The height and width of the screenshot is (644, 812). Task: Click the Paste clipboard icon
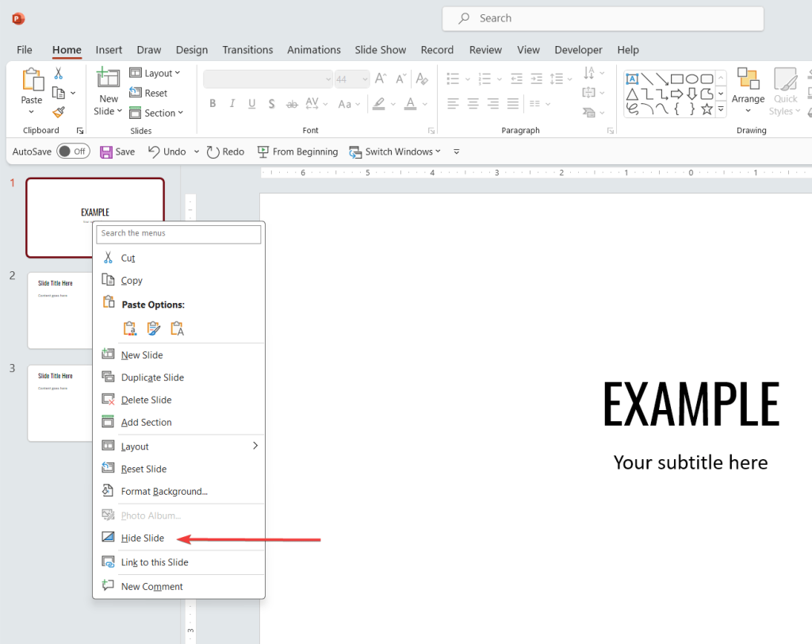pos(32,80)
